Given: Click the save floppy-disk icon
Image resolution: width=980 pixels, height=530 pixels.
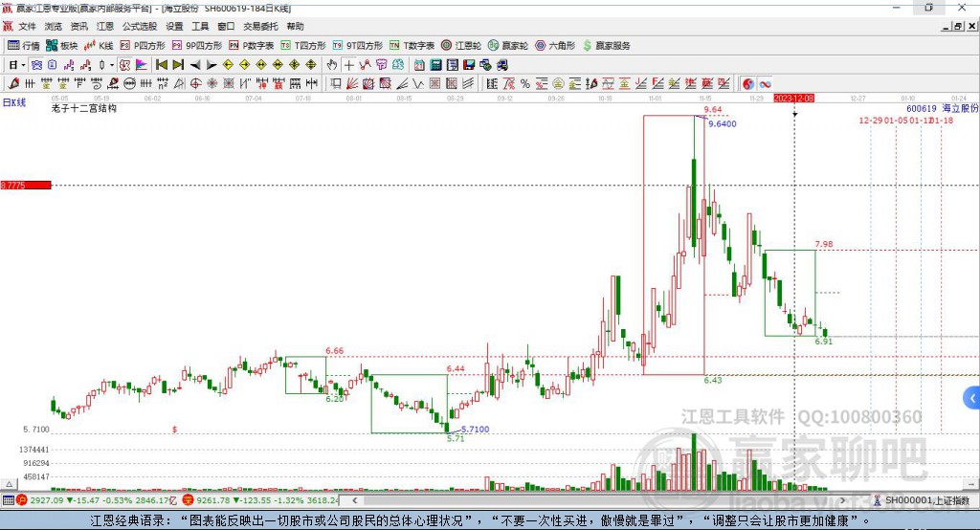Looking at the screenshot, I should (469, 65).
